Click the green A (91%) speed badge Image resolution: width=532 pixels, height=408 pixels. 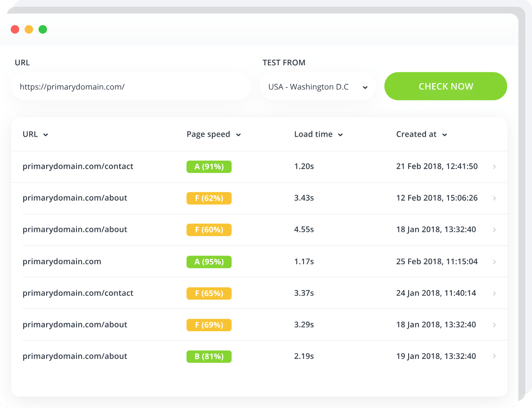coord(209,167)
